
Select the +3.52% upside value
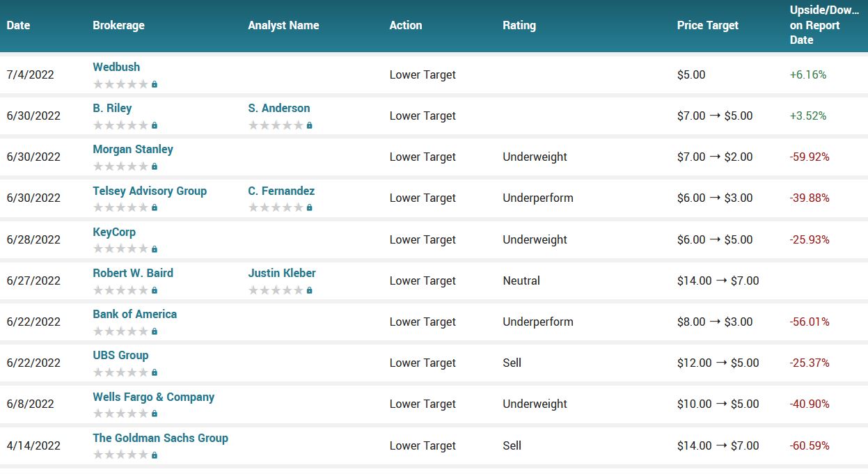(x=808, y=116)
